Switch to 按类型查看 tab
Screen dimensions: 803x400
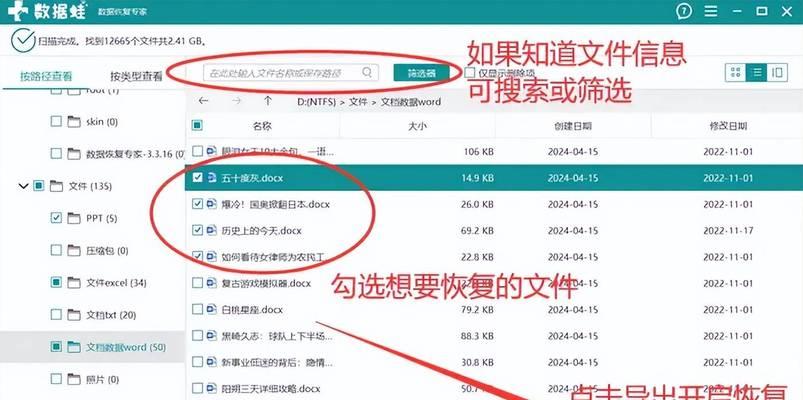[x=136, y=76]
